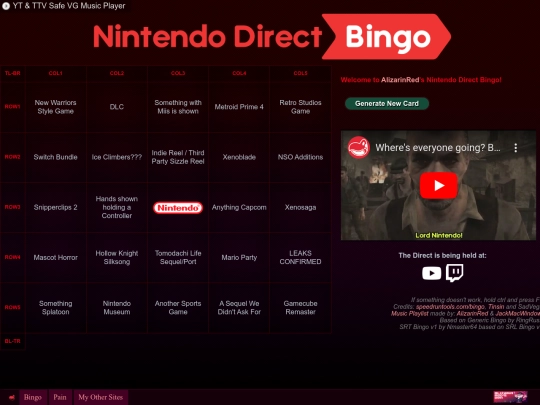Switch to the Bingo tab
The image size is (540, 405).
(x=33, y=397)
